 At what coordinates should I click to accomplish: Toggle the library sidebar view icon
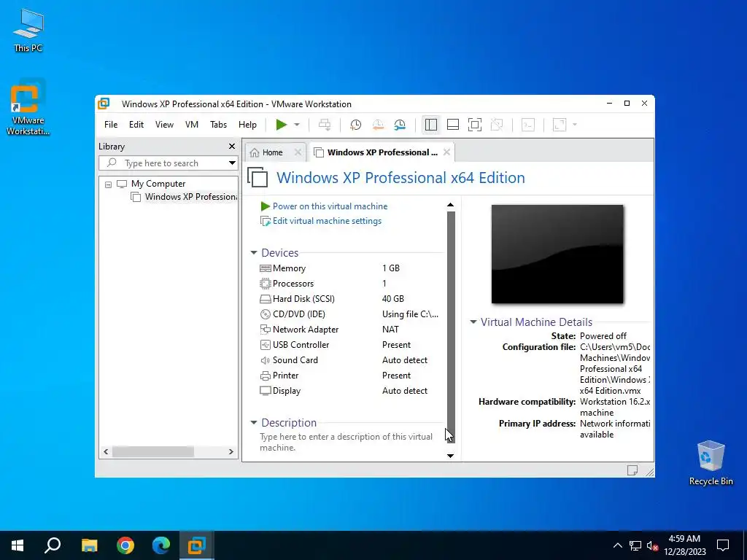click(430, 125)
